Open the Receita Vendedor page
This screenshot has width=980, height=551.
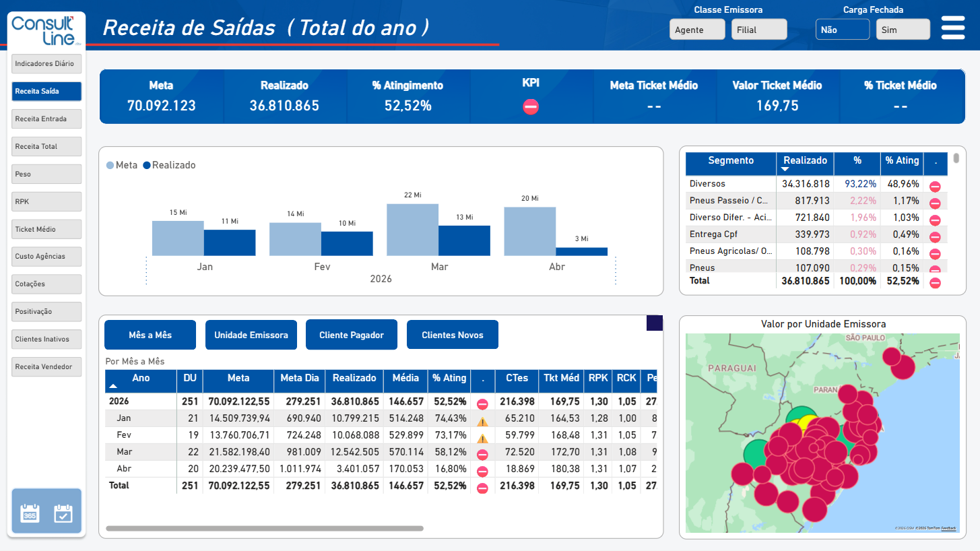point(46,367)
